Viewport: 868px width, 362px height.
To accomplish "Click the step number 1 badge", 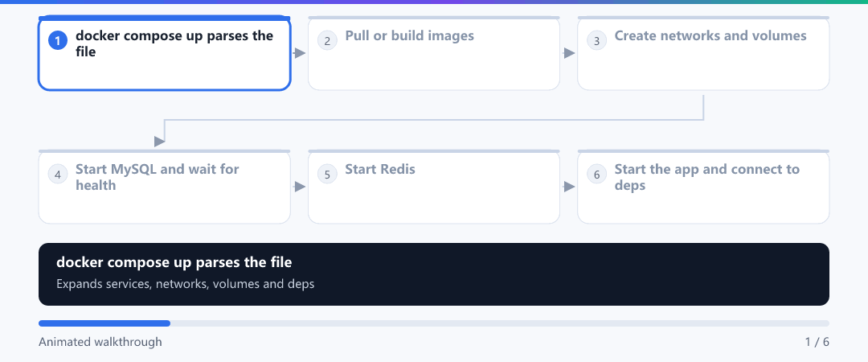I will 58,40.
